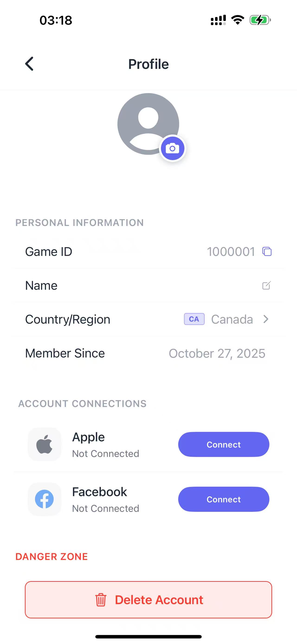The width and height of the screenshot is (297, 644).
Task: Tap the CA country badge
Action: [x=194, y=319]
